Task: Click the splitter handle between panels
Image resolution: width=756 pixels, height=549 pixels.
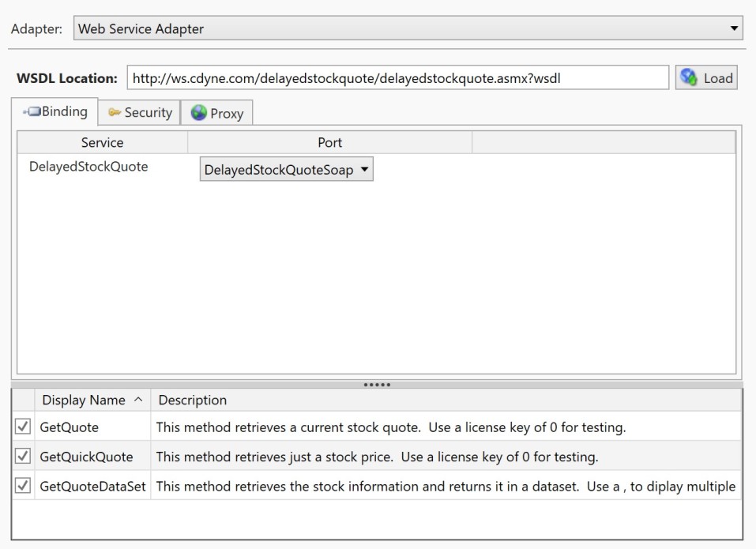Action: pyautogui.click(x=377, y=385)
